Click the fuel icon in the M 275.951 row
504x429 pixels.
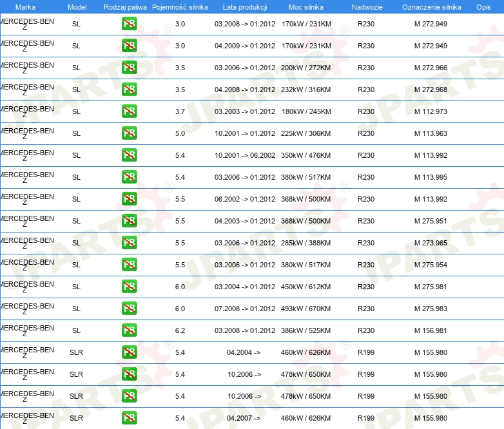[x=129, y=221]
